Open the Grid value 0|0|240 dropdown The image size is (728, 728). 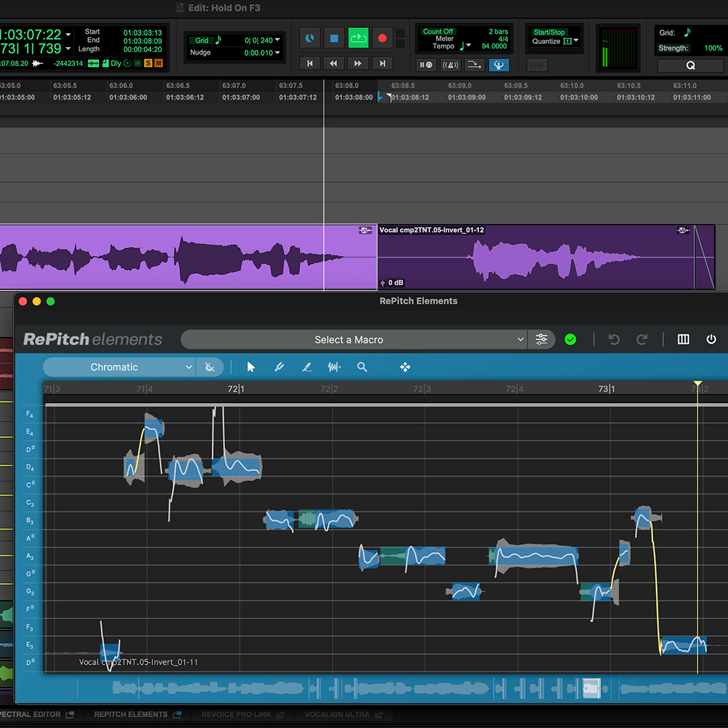pyautogui.click(x=277, y=40)
